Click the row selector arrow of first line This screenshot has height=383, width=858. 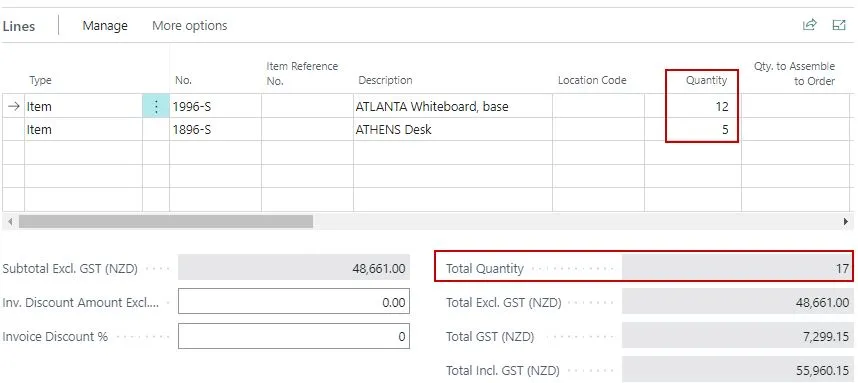13,106
